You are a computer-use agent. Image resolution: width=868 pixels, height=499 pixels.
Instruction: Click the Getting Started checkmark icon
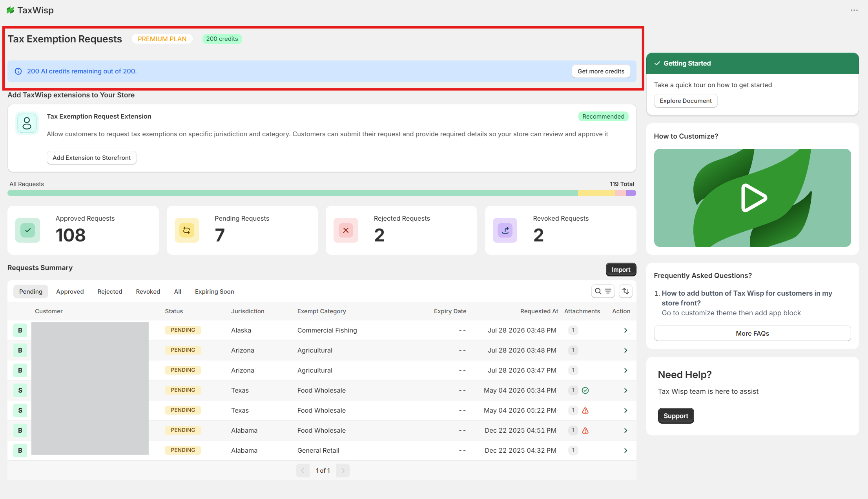pos(657,64)
